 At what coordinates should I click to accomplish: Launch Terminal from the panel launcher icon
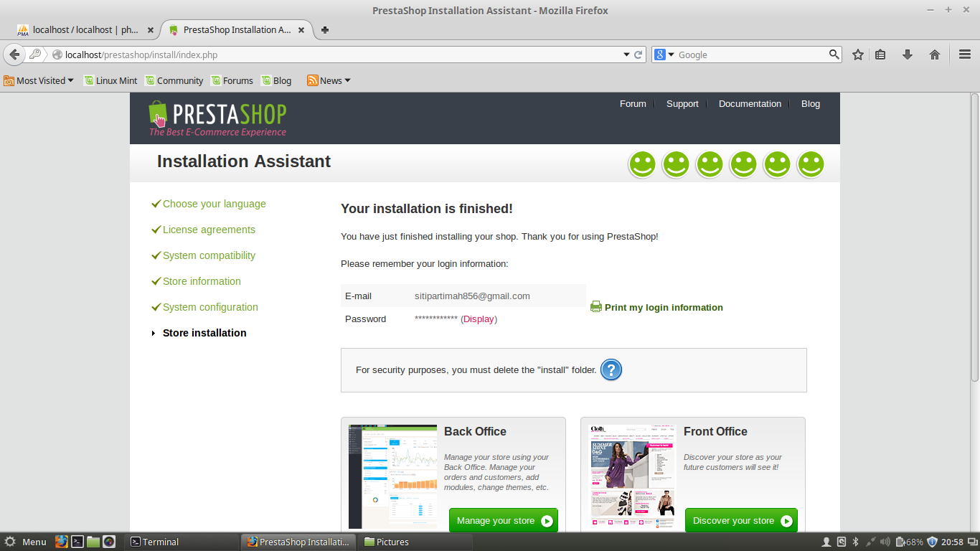pos(77,542)
